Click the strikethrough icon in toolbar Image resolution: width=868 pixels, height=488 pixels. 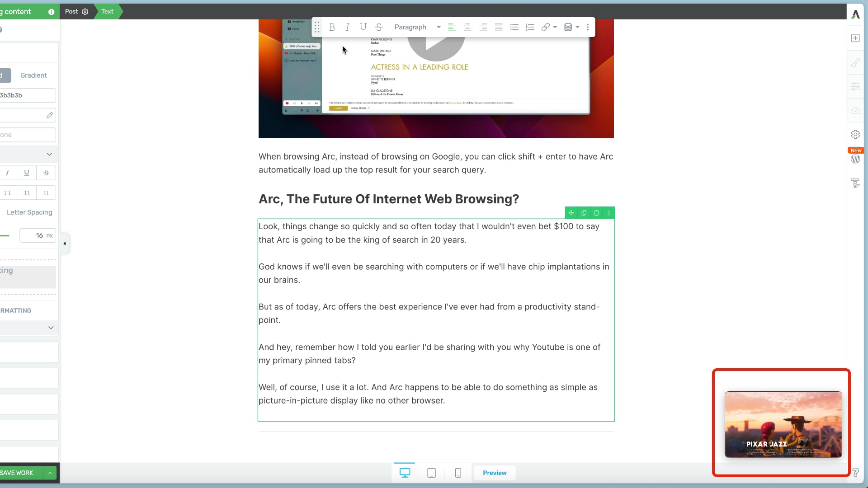click(379, 27)
